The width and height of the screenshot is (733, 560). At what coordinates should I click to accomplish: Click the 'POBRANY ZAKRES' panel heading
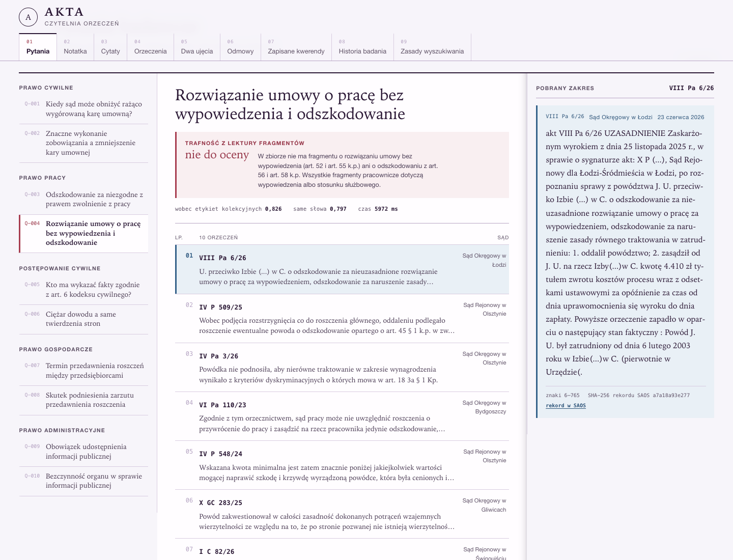click(x=565, y=88)
